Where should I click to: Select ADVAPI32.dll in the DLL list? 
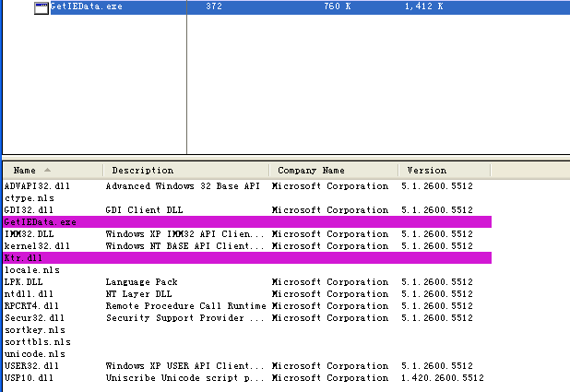(37, 186)
